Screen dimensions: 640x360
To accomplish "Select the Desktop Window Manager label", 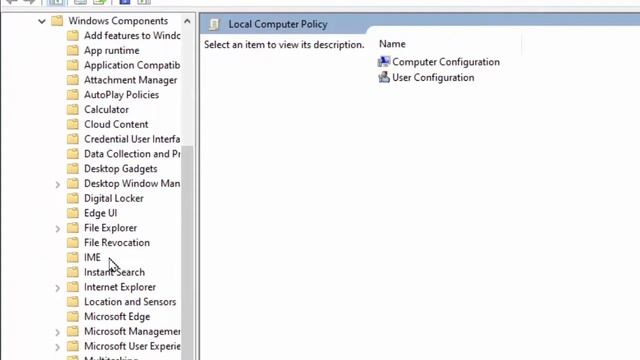I will (x=132, y=184).
